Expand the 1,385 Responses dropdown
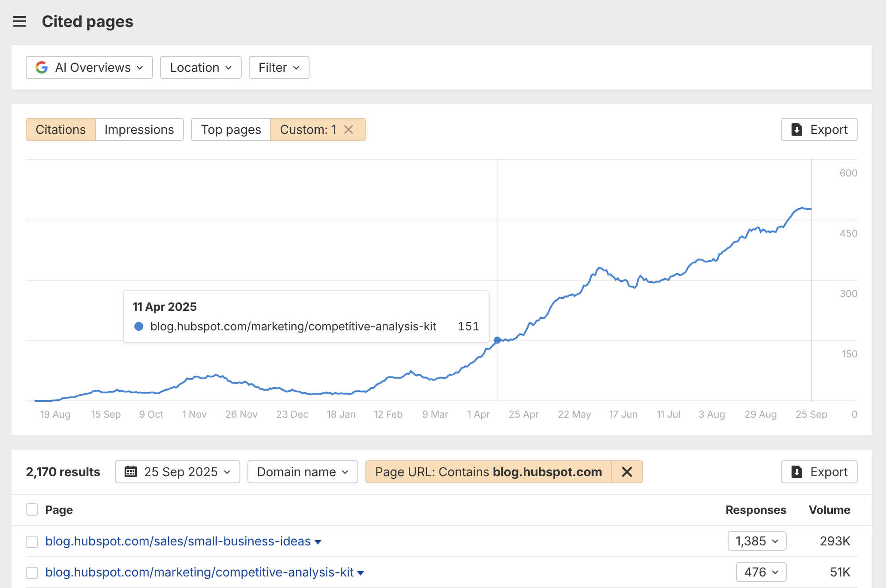Image resolution: width=886 pixels, height=588 pixels. click(x=756, y=541)
